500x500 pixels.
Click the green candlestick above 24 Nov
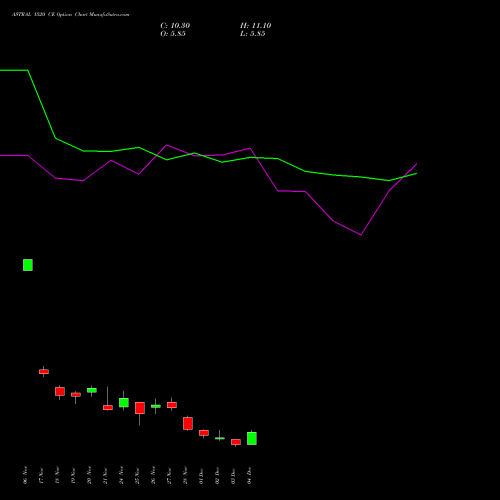click(124, 403)
